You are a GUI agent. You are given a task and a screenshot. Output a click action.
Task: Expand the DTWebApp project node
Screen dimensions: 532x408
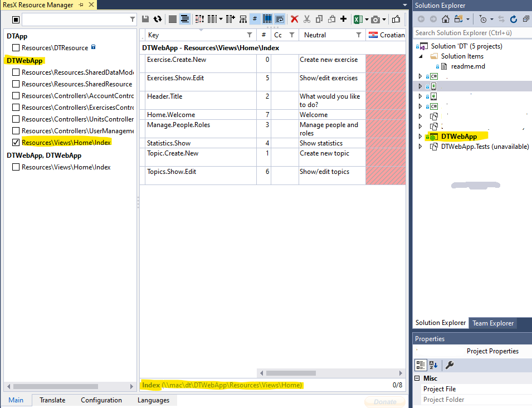point(421,136)
